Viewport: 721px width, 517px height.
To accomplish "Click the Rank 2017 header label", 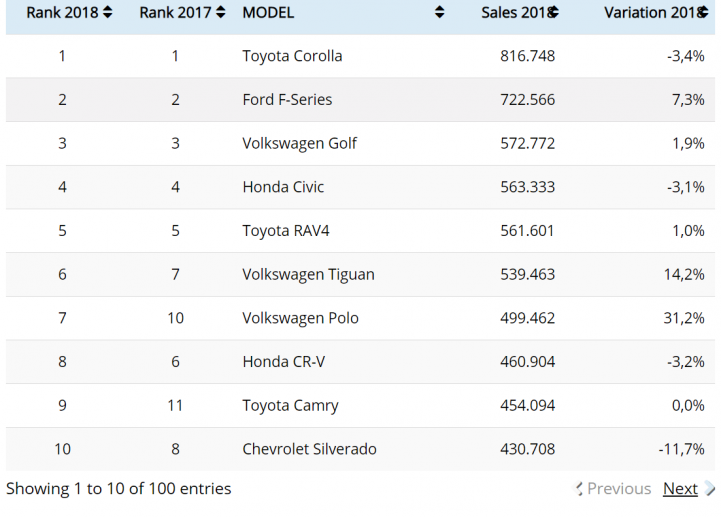I will tap(175, 12).
